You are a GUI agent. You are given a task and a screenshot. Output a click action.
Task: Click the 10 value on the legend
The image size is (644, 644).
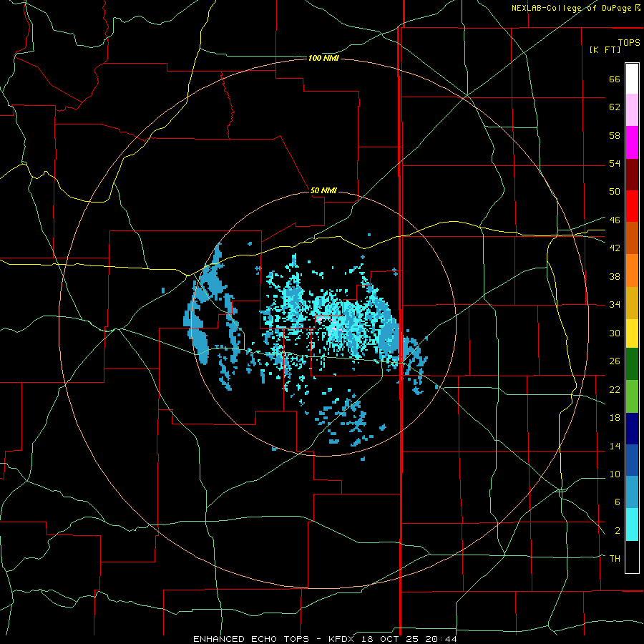tap(615, 474)
